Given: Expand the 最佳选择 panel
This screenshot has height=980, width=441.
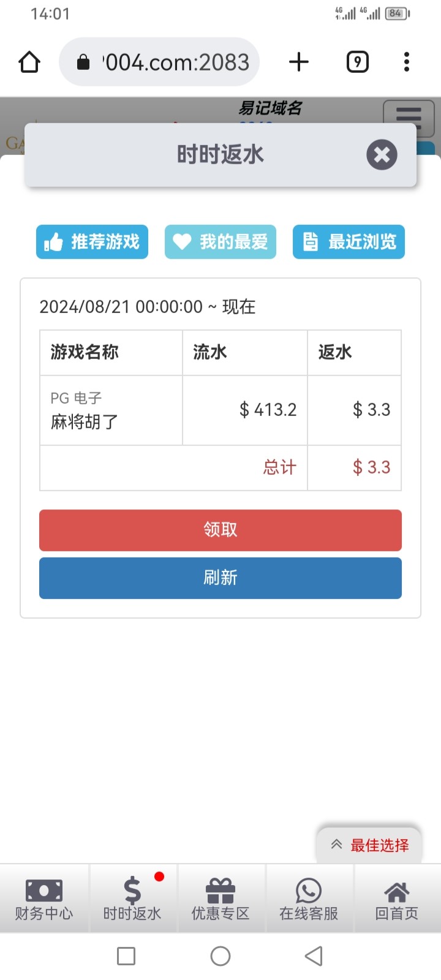Looking at the screenshot, I should (x=369, y=845).
